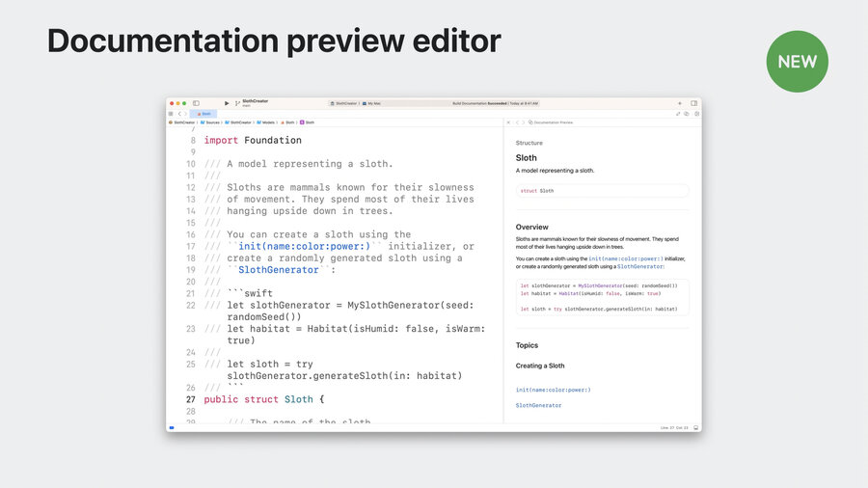Select the Sloth file tab in the tab bar

point(203,114)
